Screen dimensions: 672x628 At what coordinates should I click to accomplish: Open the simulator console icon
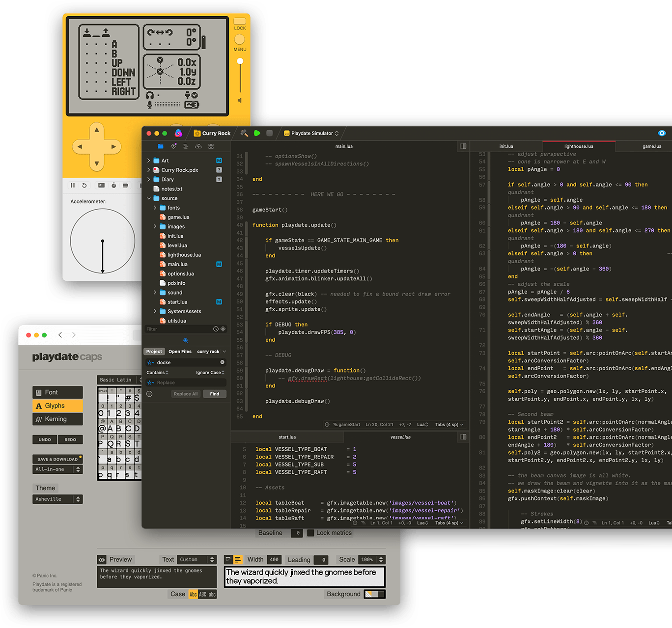[101, 185]
